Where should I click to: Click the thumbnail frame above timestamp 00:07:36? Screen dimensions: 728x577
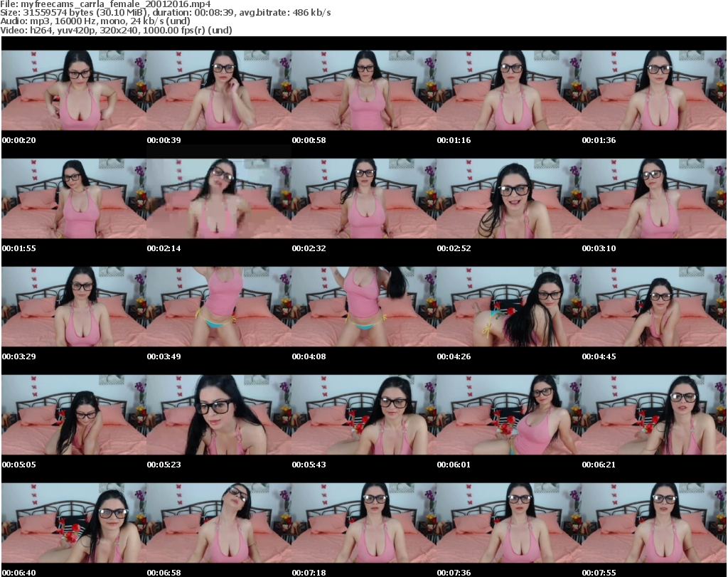509,523
